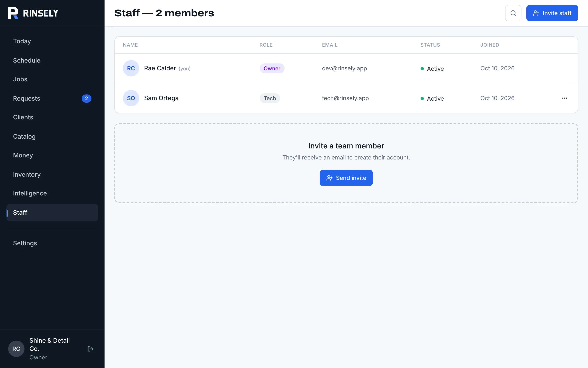
Task: Click the Owner role badge
Action: [x=272, y=68]
